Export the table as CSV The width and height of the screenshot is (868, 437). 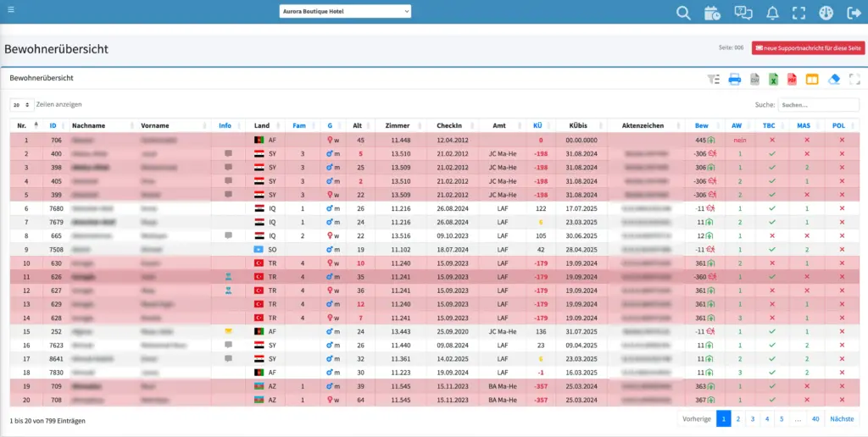pyautogui.click(x=754, y=80)
